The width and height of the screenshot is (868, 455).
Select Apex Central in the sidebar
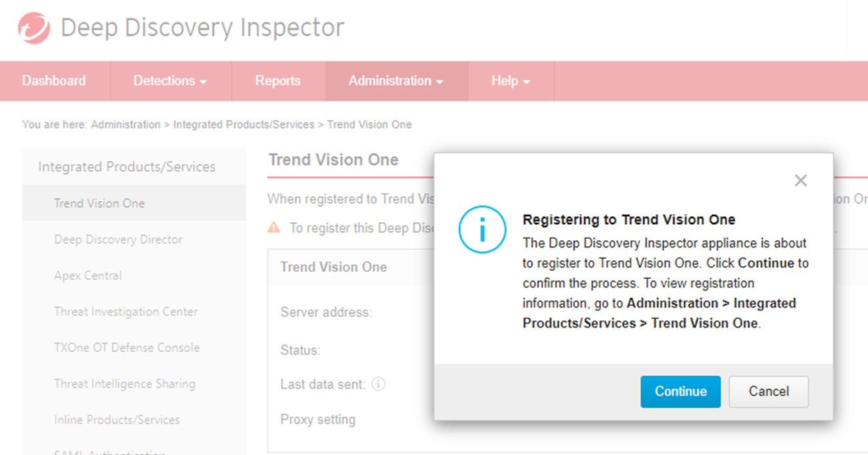tap(88, 276)
